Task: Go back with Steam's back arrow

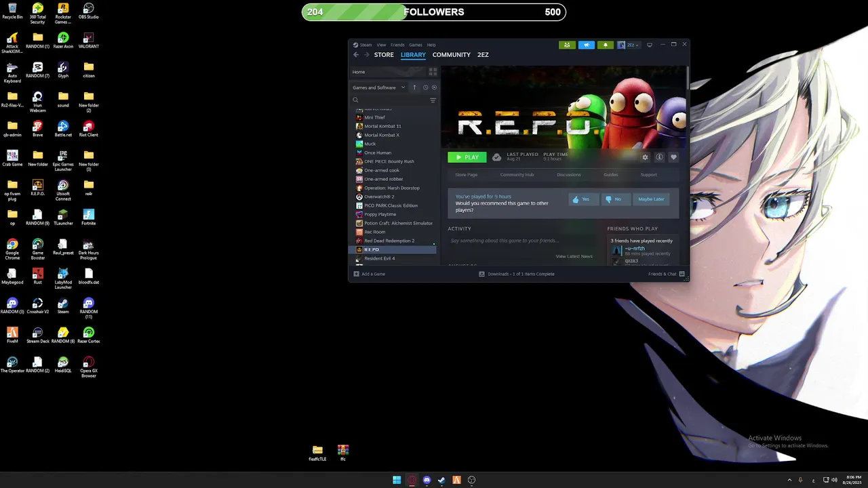Action: (356, 55)
